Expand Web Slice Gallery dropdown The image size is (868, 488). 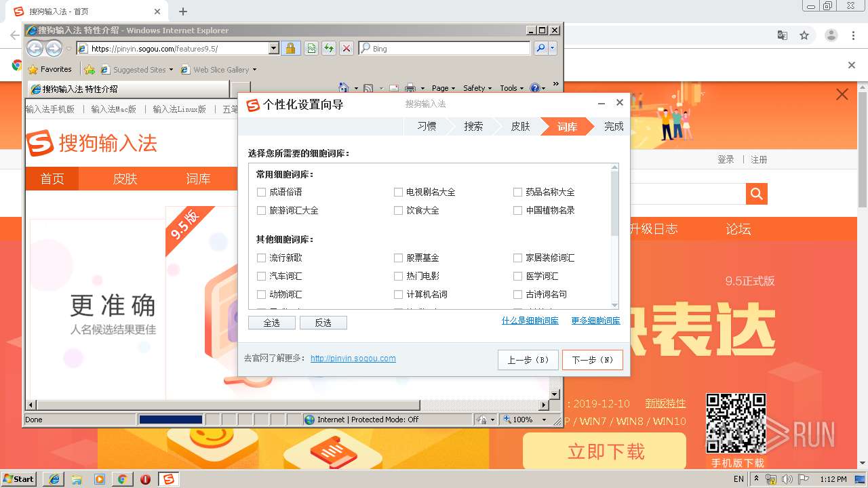[x=254, y=70]
